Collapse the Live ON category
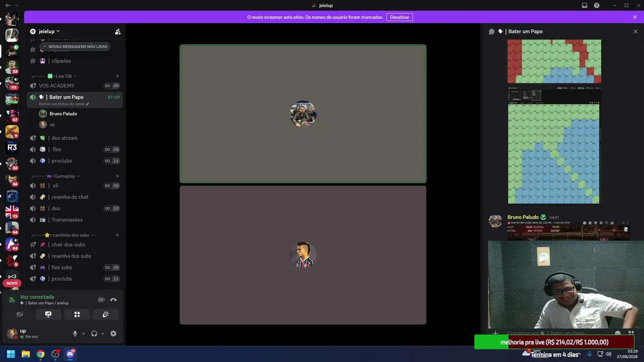 click(x=54, y=76)
